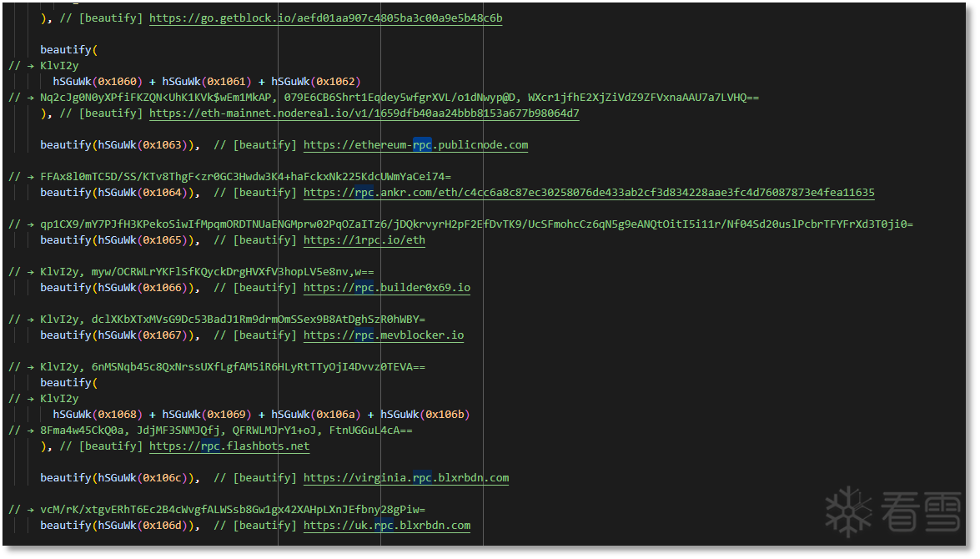The width and height of the screenshot is (980, 559).
Task: Click beautify(hSGuWk(0x1065)) statement
Action: pyautogui.click(x=120, y=240)
